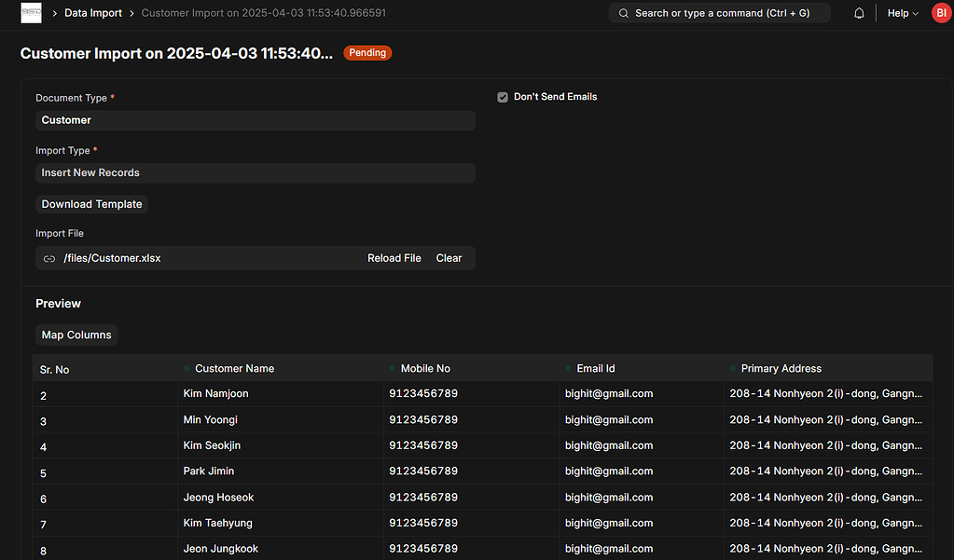Click the magnifier icon in the search bar
Viewport: 954px width, 560px height.
tap(623, 13)
